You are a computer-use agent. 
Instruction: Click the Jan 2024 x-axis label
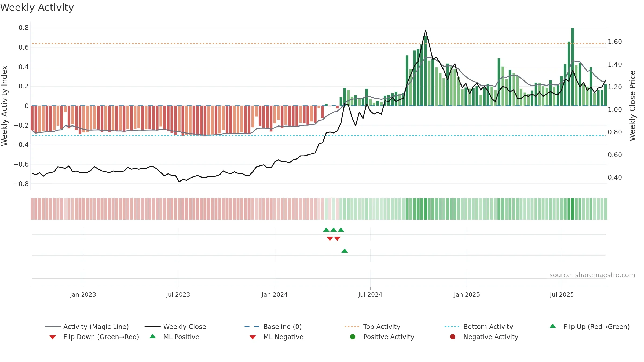[275, 294]
